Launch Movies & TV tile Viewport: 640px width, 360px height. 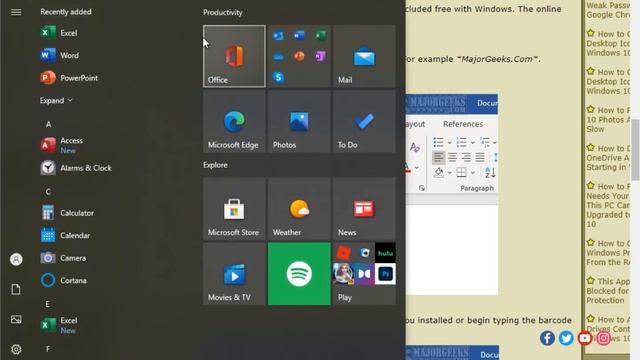(x=234, y=274)
